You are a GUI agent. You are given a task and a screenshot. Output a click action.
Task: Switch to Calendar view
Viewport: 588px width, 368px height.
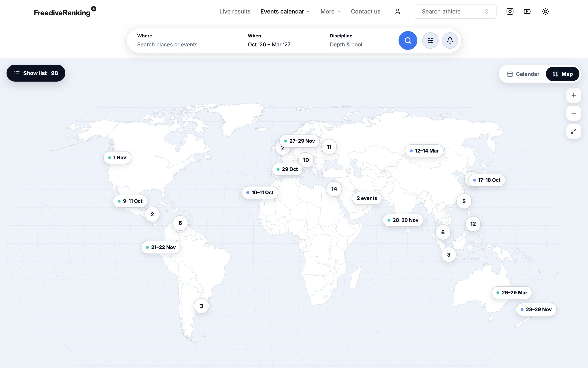pos(523,74)
